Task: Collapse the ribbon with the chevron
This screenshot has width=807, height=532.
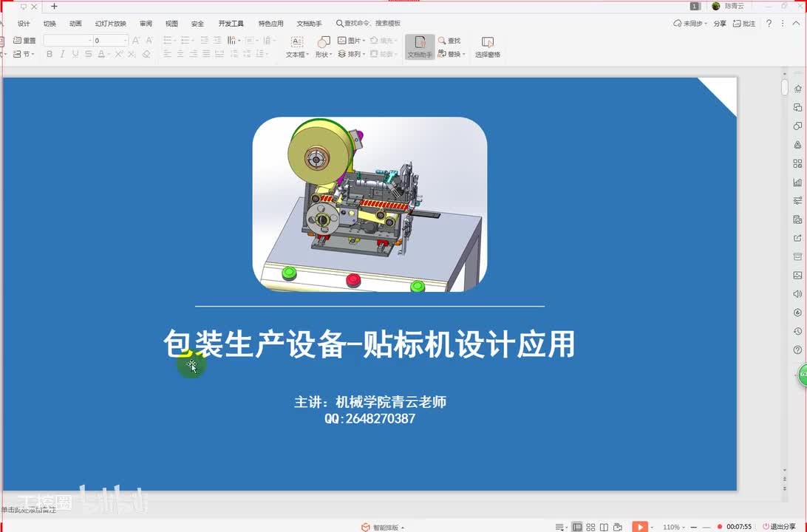Action: tap(796, 24)
